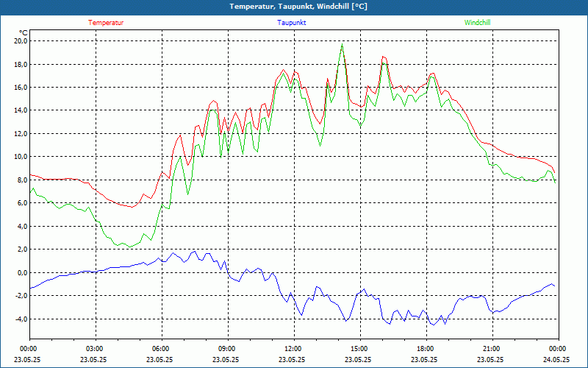Click the 20,0 y-axis value
588x368 pixels.
(21, 41)
